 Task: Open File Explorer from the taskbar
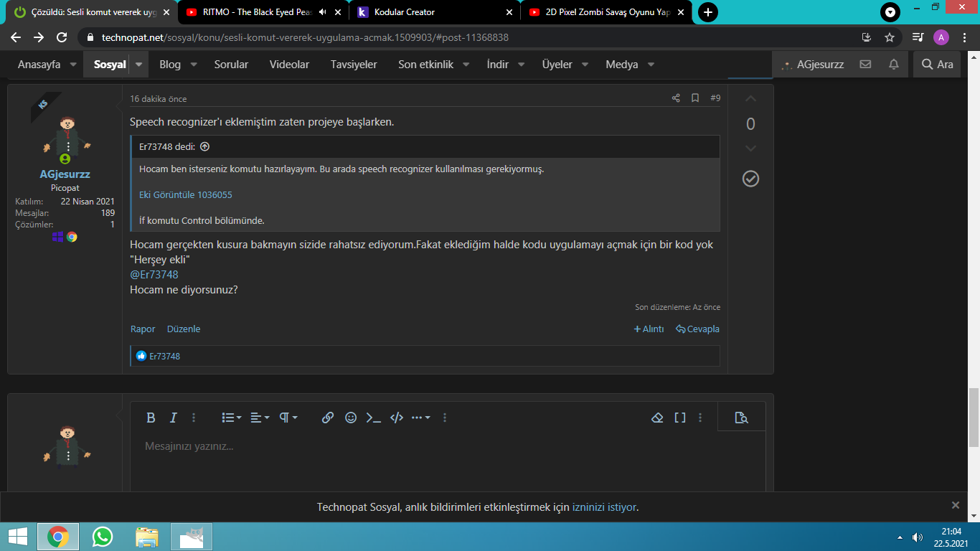(147, 537)
